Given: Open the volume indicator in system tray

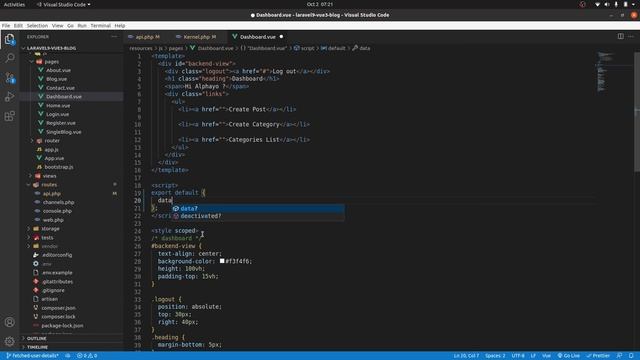Looking at the screenshot, I should [607, 4].
